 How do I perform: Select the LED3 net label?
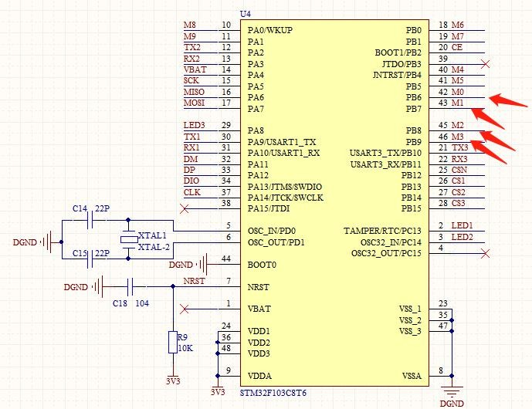(195, 125)
